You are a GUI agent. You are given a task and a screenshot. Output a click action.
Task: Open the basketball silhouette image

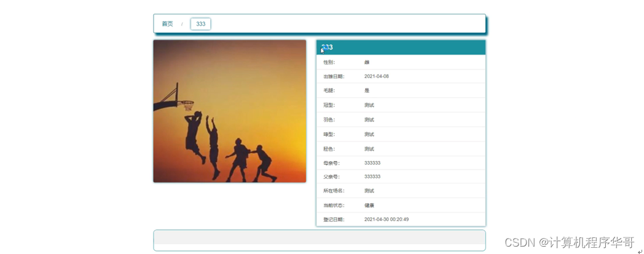230,111
